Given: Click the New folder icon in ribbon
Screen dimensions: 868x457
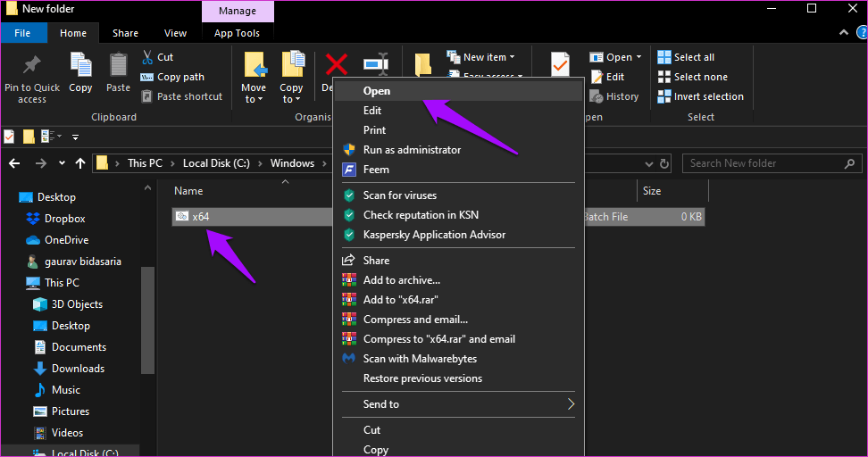Looking at the screenshot, I should pyautogui.click(x=423, y=64).
